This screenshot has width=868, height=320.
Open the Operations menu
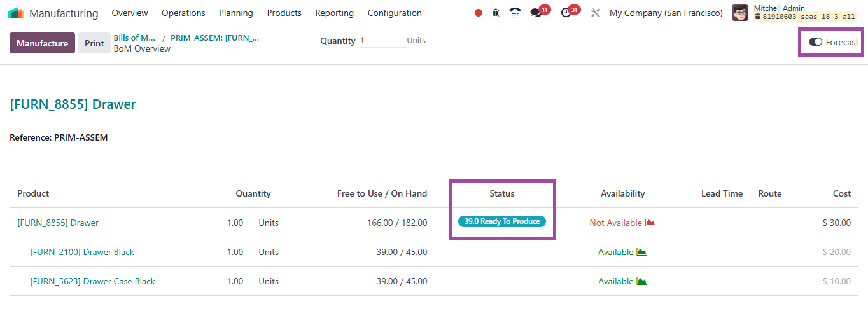point(183,13)
